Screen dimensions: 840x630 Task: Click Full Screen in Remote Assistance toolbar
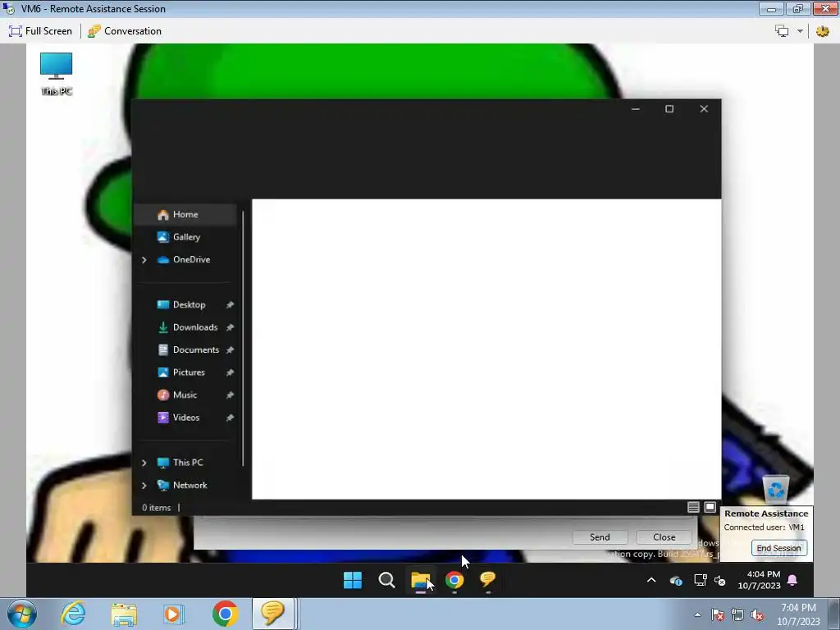pos(41,31)
